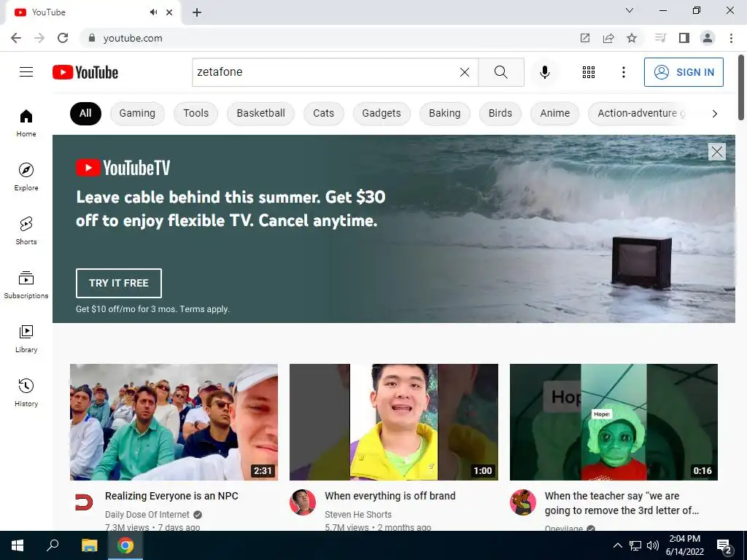Open in app icon in address bar
The image size is (747, 560).
click(x=584, y=38)
